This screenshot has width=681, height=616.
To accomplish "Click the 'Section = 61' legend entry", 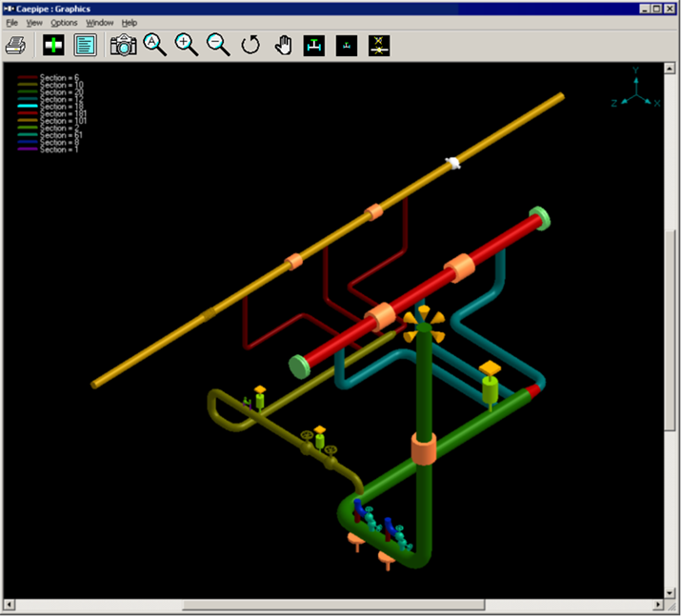I will pos(50,135).
